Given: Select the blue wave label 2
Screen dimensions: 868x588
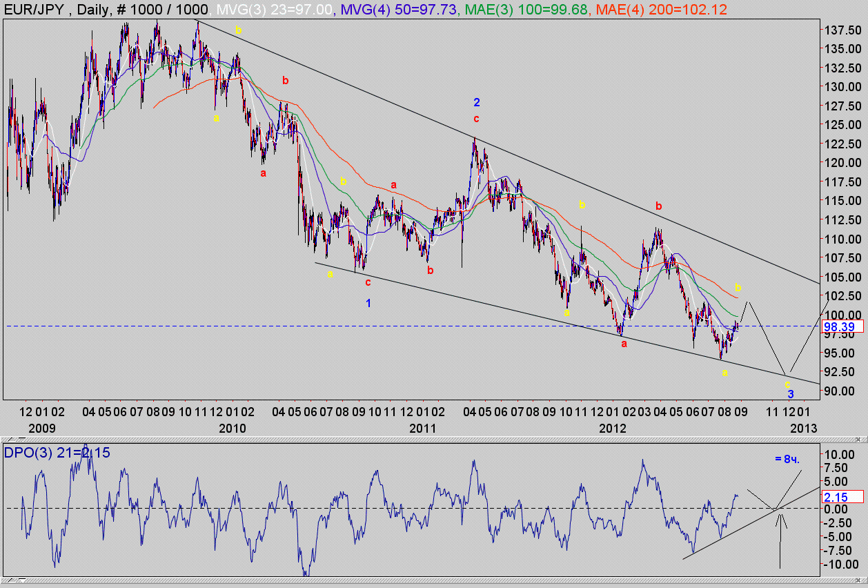Looking at the screenshot, I should (x=476, y=102).
